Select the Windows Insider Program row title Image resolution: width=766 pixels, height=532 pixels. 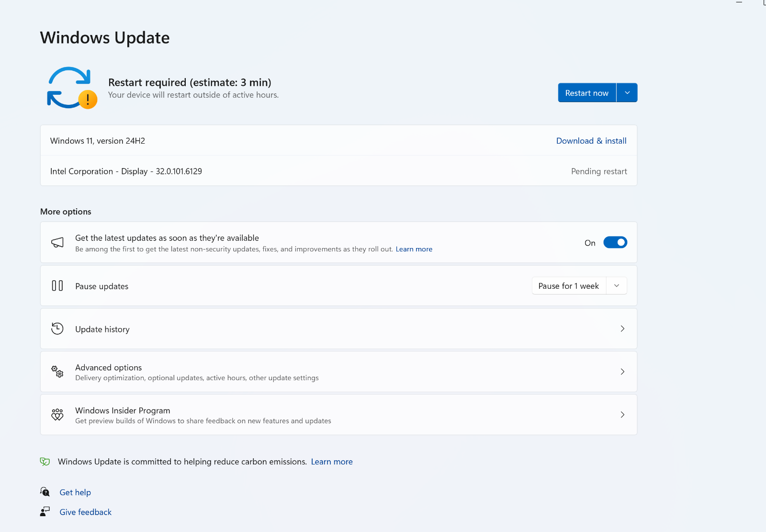tap(123, 410)
